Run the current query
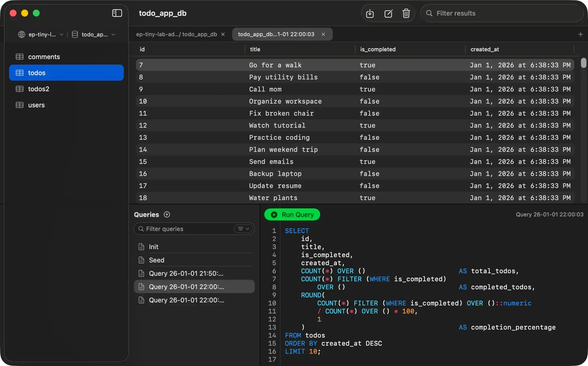 (x=292, y=214)
